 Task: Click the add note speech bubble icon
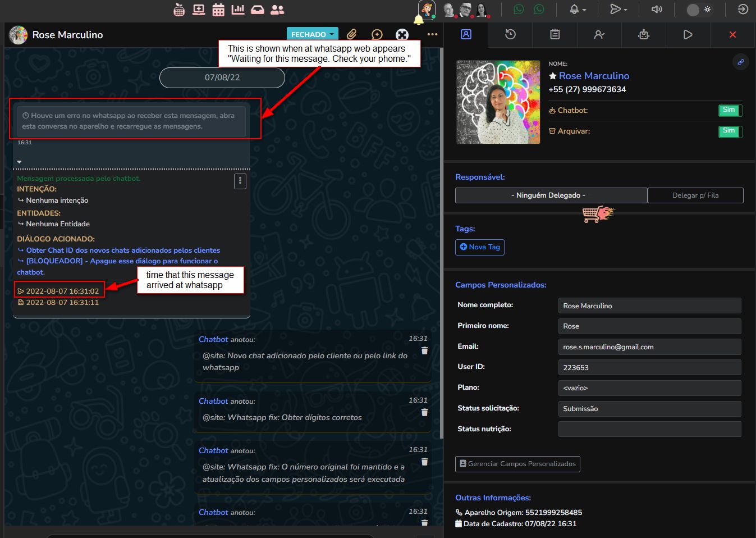377,34
